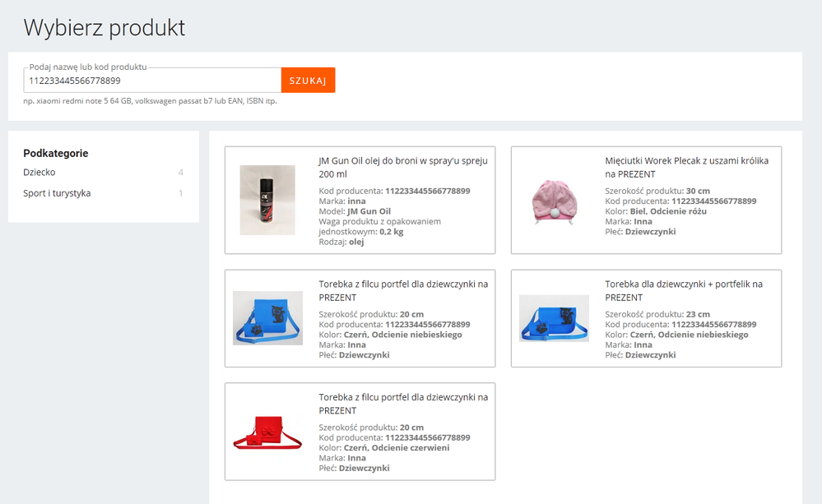This screenshot has height=504, width=822.
Task: Open the Dziecko subcategory
Action: [x=39, y=173]
